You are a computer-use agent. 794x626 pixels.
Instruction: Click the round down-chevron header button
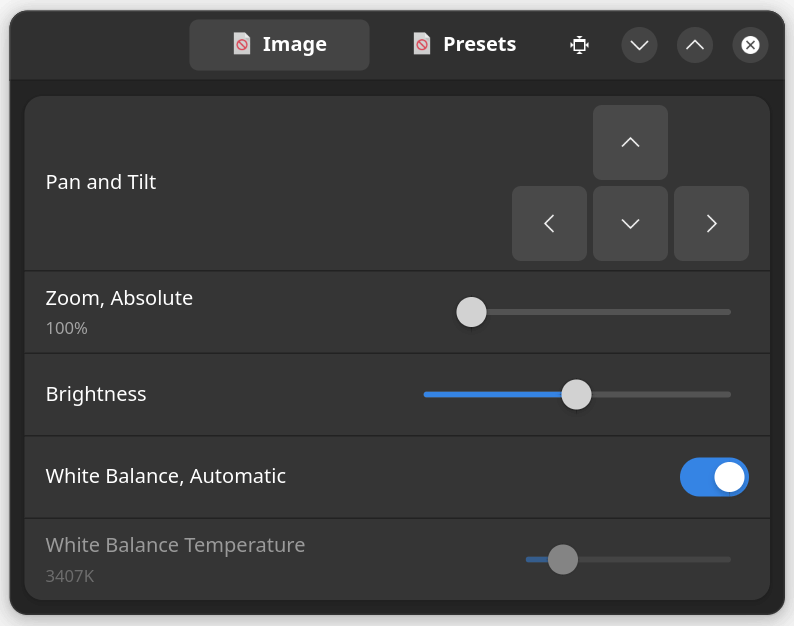(x=639, y=45)
